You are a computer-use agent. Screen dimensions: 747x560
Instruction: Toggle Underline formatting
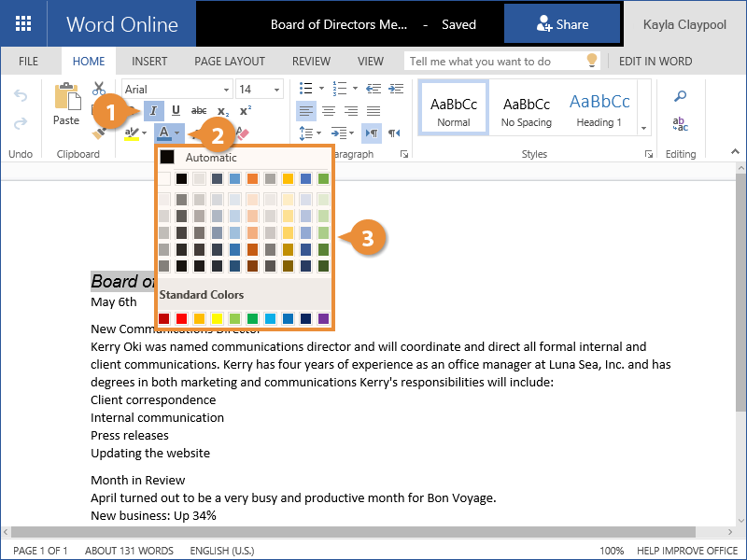176,111
